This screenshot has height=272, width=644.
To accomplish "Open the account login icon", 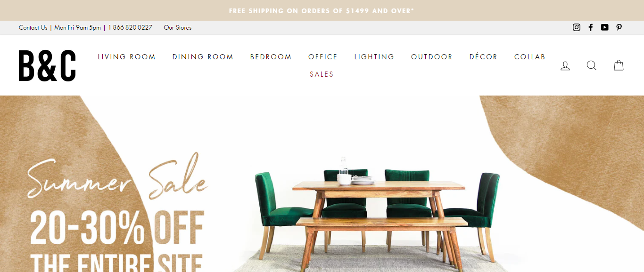I will (x=565, y=66).
